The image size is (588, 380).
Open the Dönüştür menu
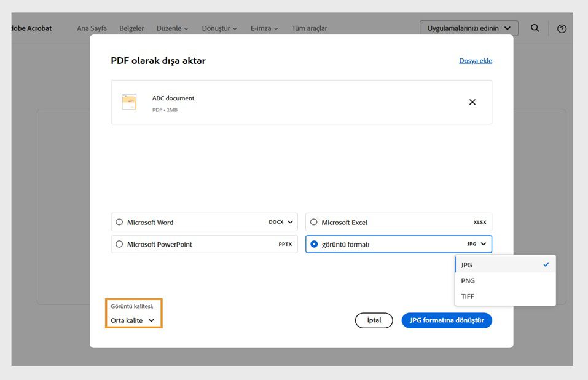pyautogui.click(x=219, y=28)
